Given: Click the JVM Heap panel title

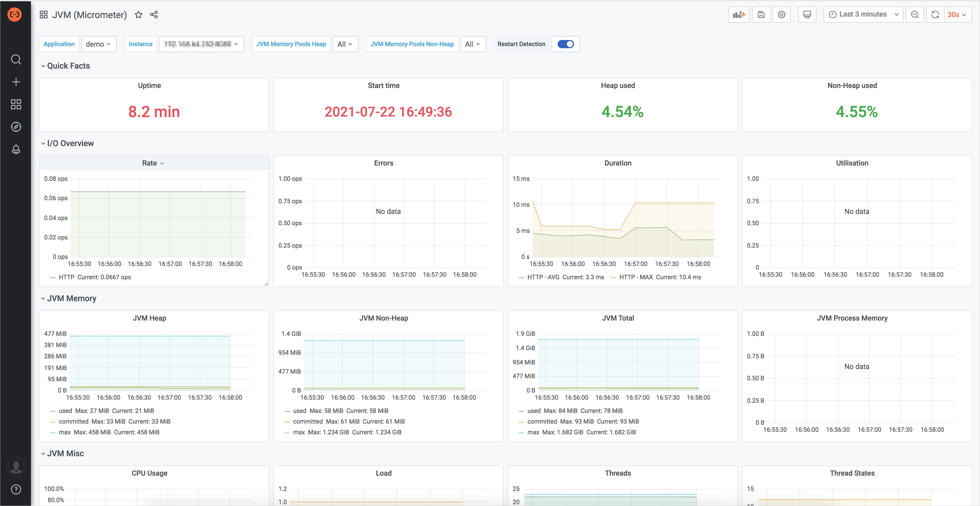Looking at the screenshot, I should click(x=150, y=318).
